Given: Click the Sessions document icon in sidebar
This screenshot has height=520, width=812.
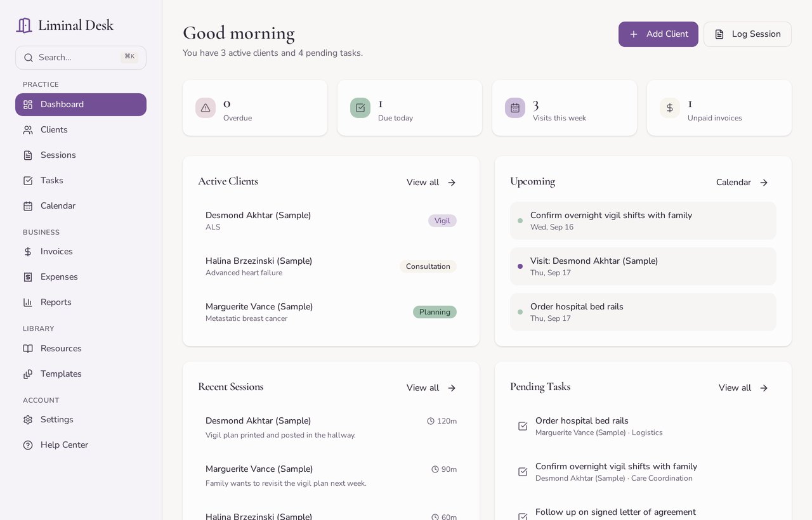Looking at the screenshot, I should click(28, 155).
